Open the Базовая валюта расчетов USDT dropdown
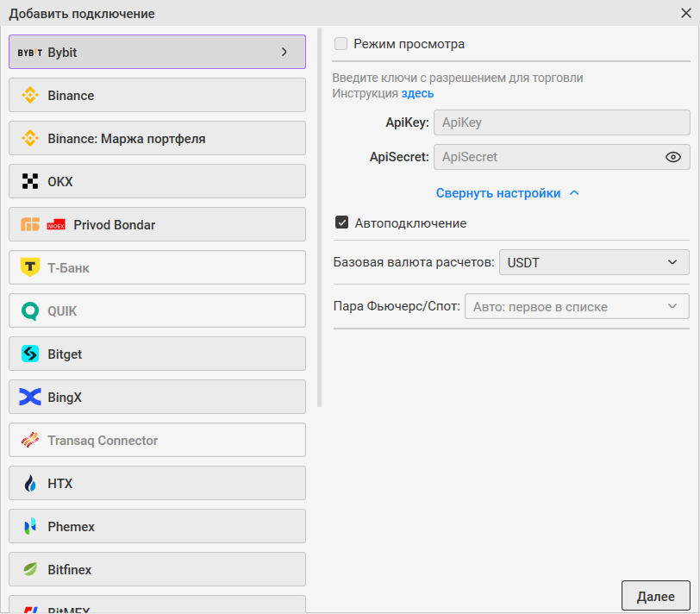This screenshot has width=700, height=614. tap(594, 262)
